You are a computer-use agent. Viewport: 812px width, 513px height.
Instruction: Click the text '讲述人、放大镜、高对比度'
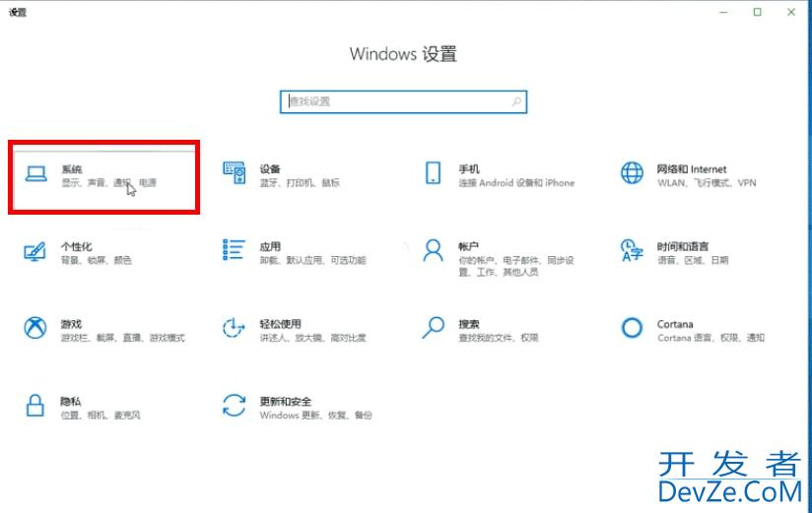[312, 338]
